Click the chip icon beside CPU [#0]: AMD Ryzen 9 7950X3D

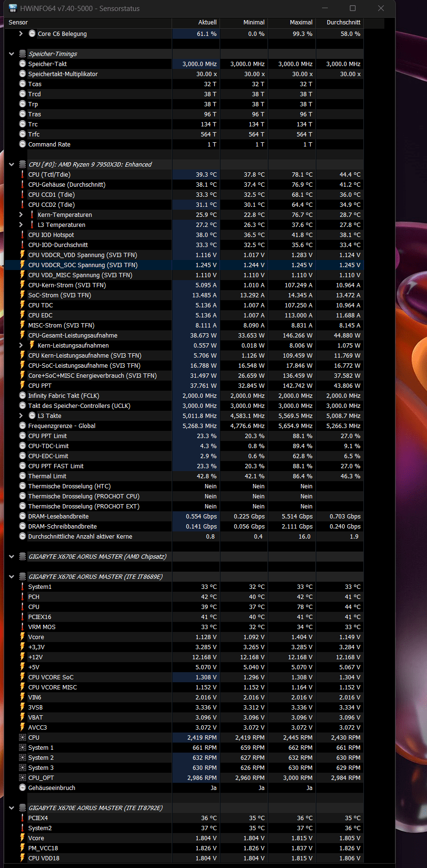click(x=23, y=164)
